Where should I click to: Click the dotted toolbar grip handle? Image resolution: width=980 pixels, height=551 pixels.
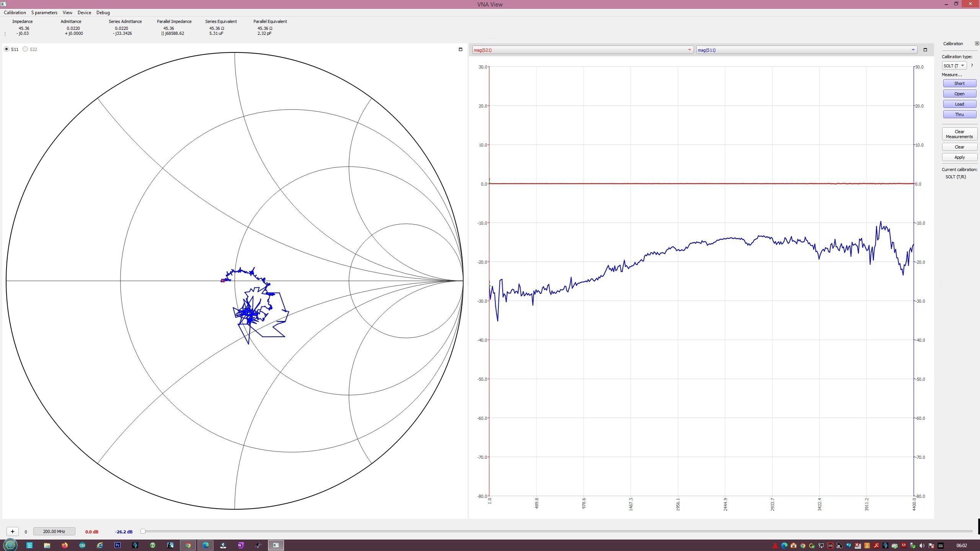(x=5, y=34)
